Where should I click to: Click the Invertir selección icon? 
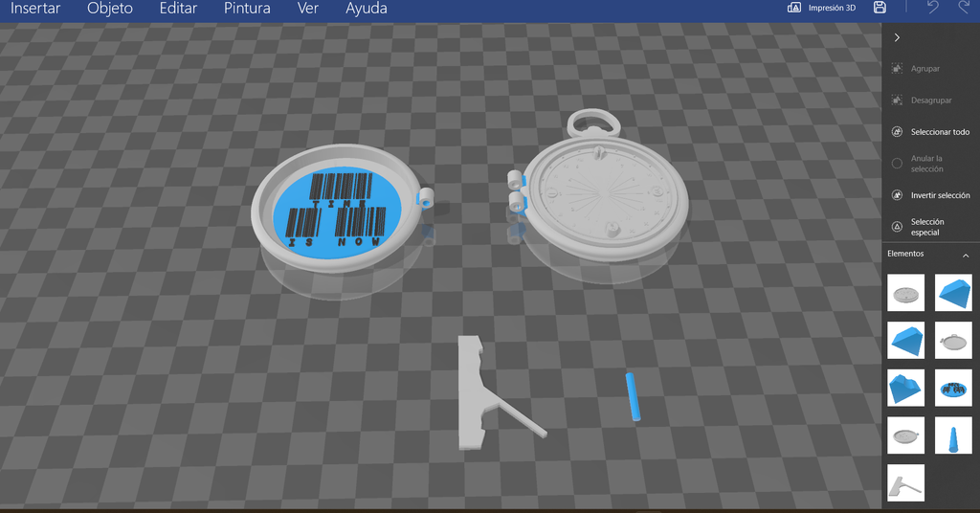[897, 195]
